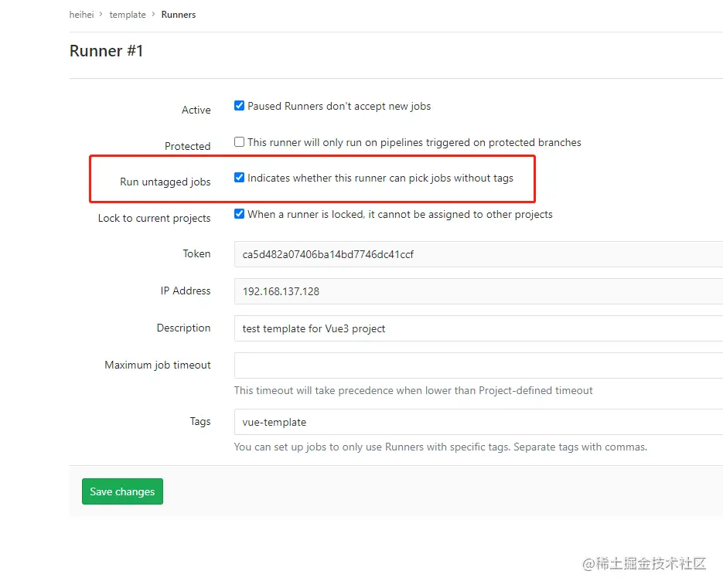Uncheck the Active runner checkbox
The height and width of the screenshot is (588, 723).
[239, 106]
